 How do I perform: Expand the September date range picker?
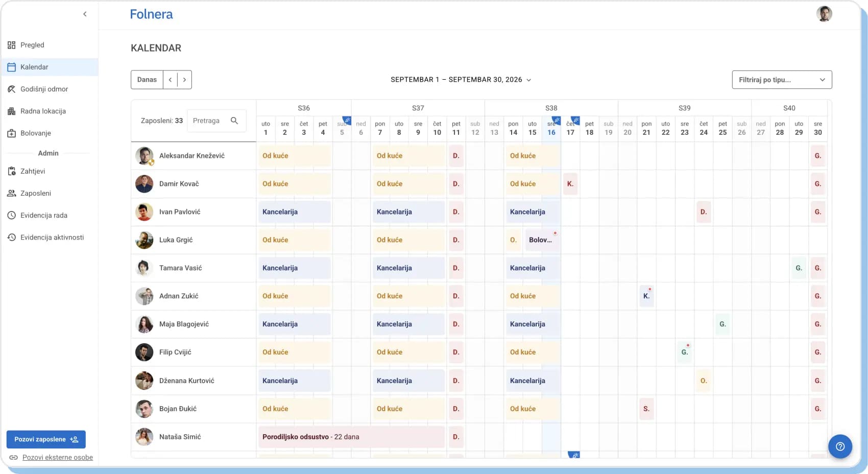461,80
